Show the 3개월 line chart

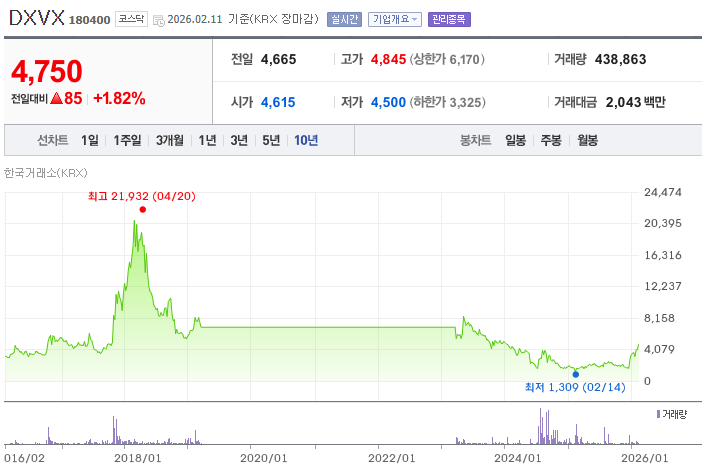(x=170, y=140)
